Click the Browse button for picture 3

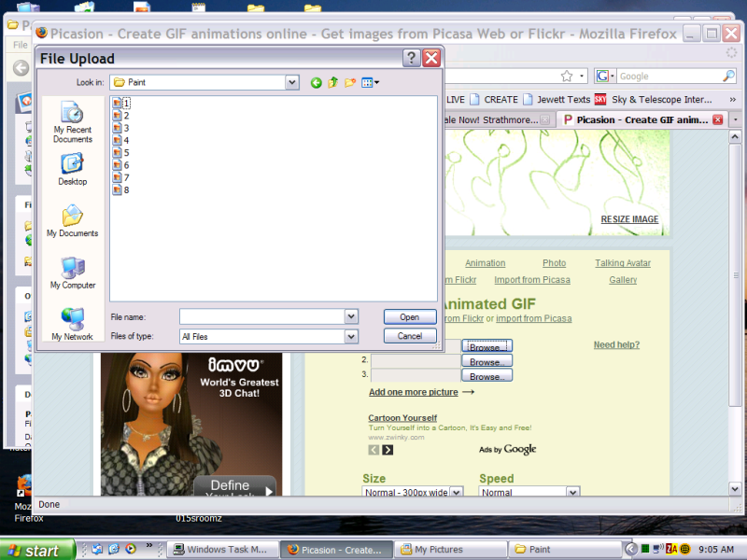click(x=486, y=376)
